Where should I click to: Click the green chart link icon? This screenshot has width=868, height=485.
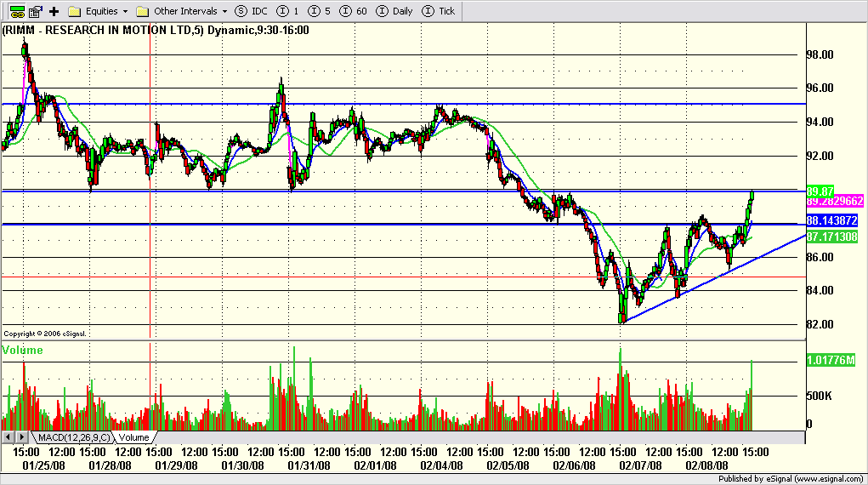coord(17,11)
